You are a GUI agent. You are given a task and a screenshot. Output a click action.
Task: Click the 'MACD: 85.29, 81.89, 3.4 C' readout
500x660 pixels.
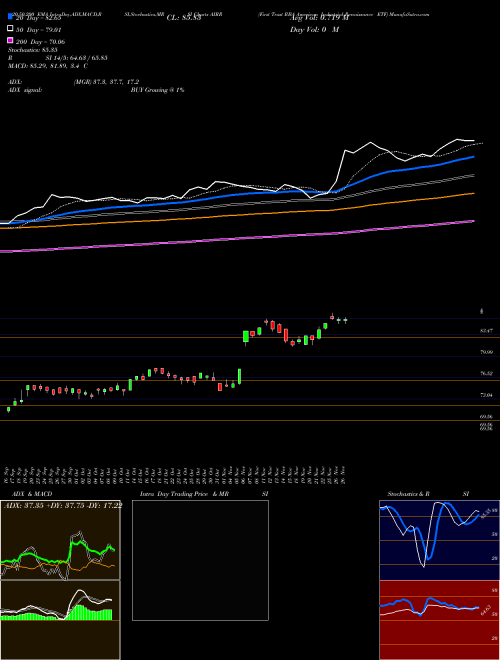[x=48, y=66]
